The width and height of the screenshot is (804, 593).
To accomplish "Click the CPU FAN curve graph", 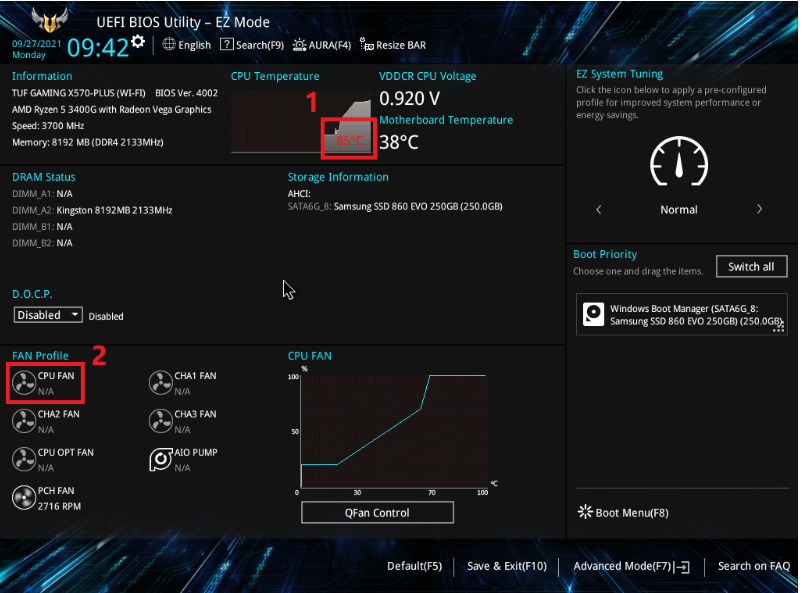I will [x=393, y=431].
